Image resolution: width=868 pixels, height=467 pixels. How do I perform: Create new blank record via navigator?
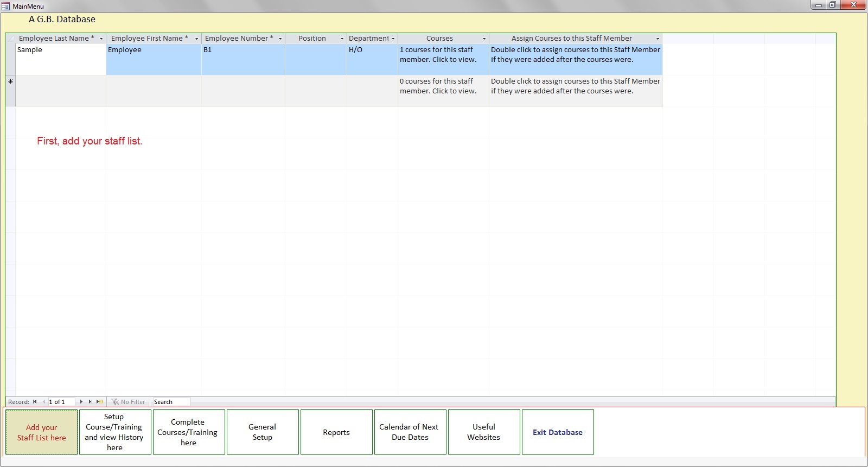click(x=100, y=402)
